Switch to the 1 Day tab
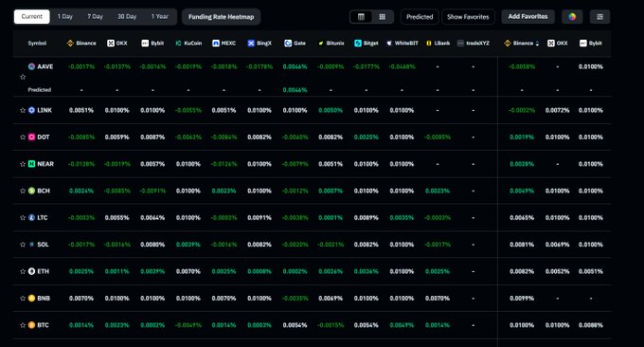The width and height of the screenshot is (644, 347). (65, 17)
